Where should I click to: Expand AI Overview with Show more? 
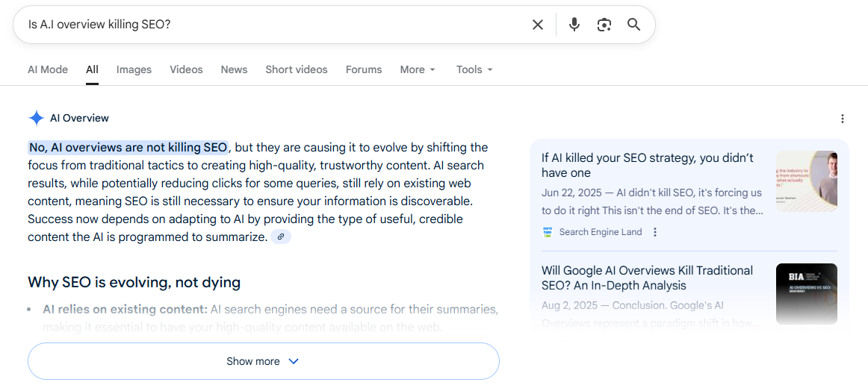(x=263, y=361)
